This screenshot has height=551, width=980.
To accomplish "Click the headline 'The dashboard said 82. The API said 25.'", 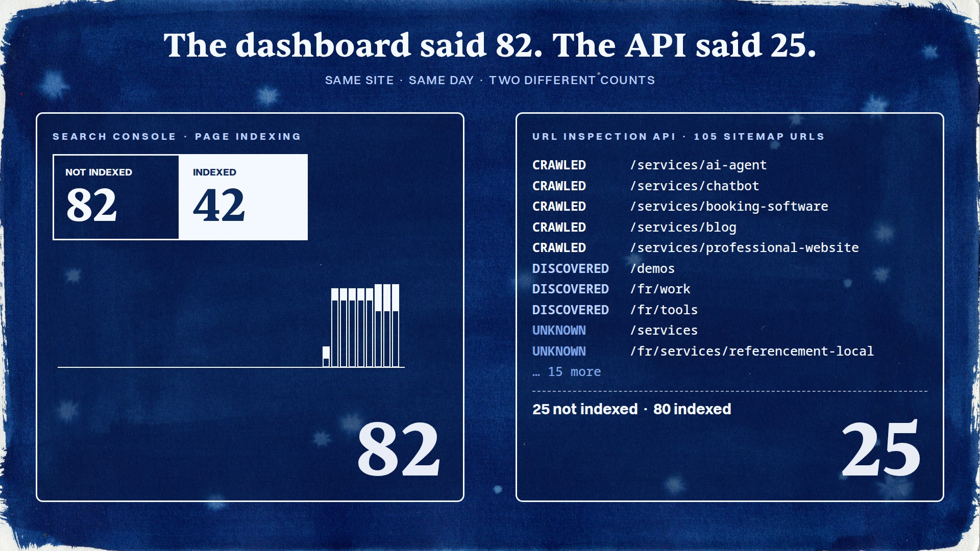I will click(x=490, y=45).
